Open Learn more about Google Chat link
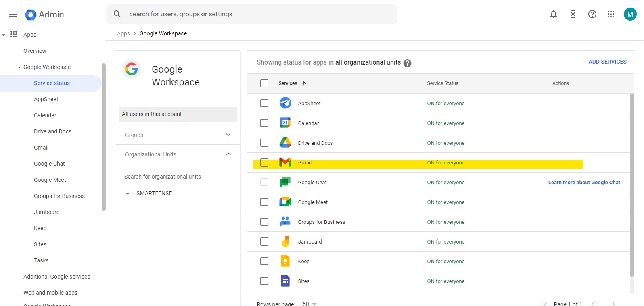644x306 pixels. pyautogui.click(x=584, y=182)
